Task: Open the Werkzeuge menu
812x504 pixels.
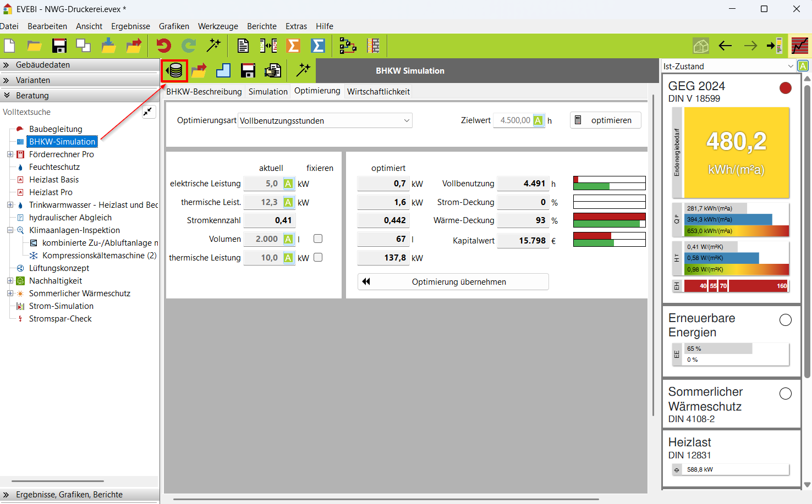Action: point(218,26)
